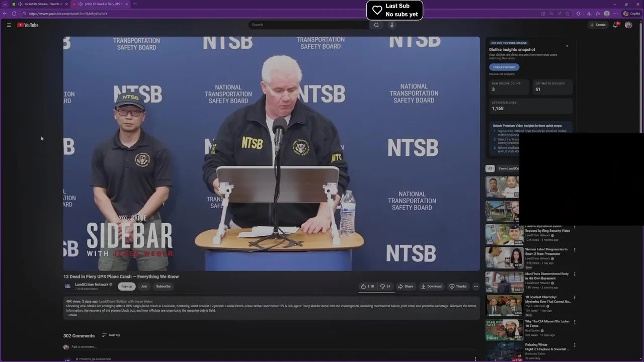Open options for Relaxing Winter Night video
Viewport: 644px width, 362px height.
click(575, 345)
